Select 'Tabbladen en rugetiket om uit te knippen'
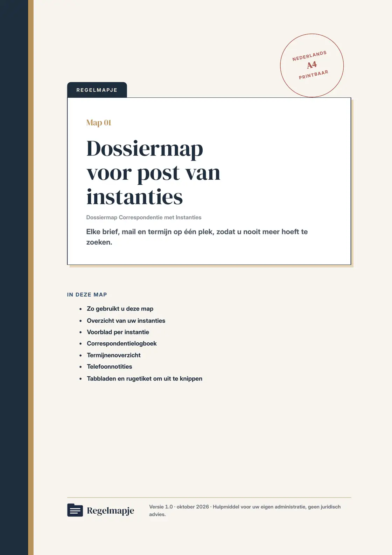Viewport: 392px width, 555px height. click(145, 379)
